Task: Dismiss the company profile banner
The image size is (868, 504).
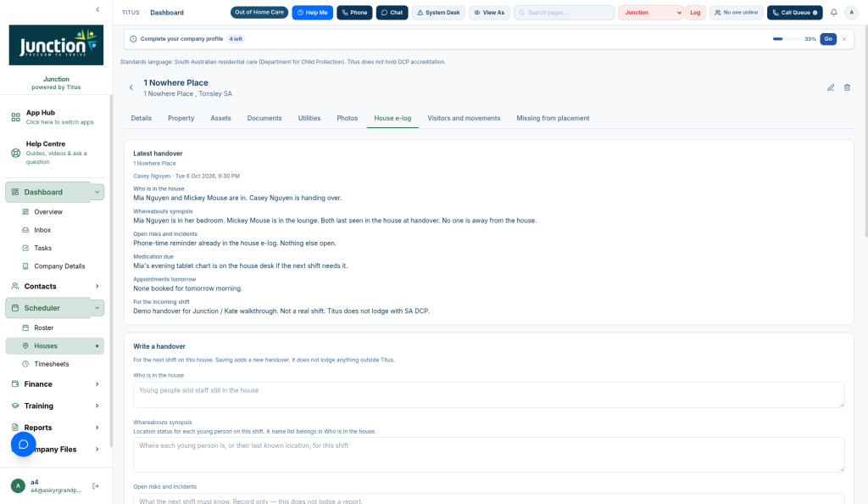Action: pyautogui.click(x=844, y=39)
